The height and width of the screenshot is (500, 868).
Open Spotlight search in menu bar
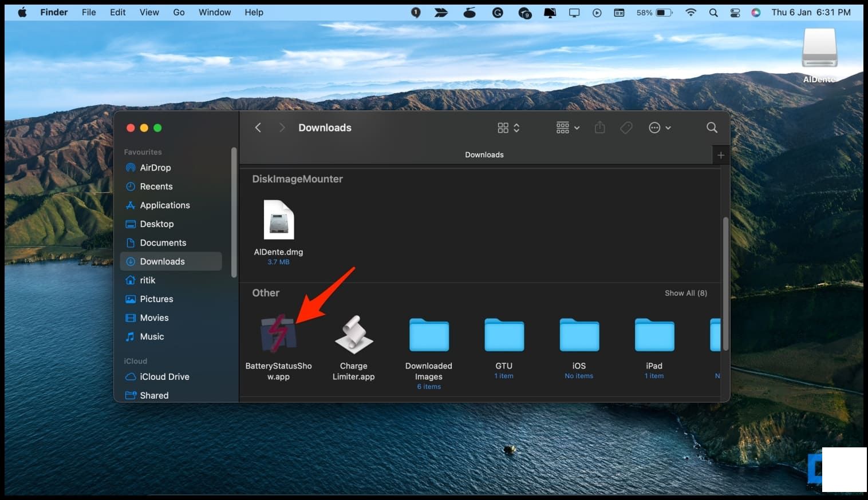click(713, 12)
